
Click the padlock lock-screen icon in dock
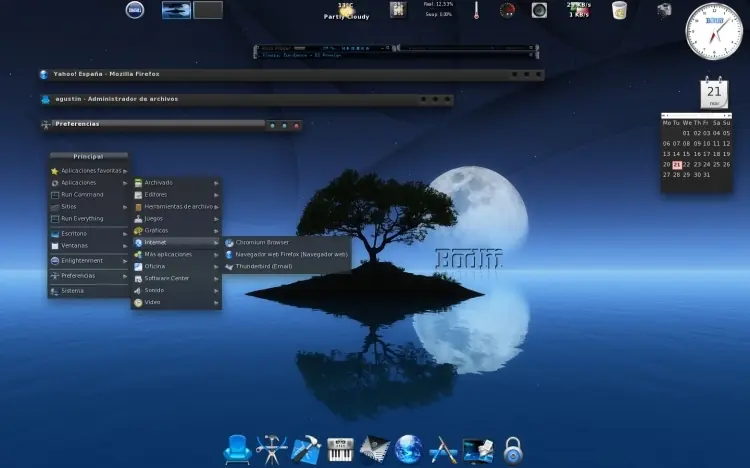tap(513, 451)
